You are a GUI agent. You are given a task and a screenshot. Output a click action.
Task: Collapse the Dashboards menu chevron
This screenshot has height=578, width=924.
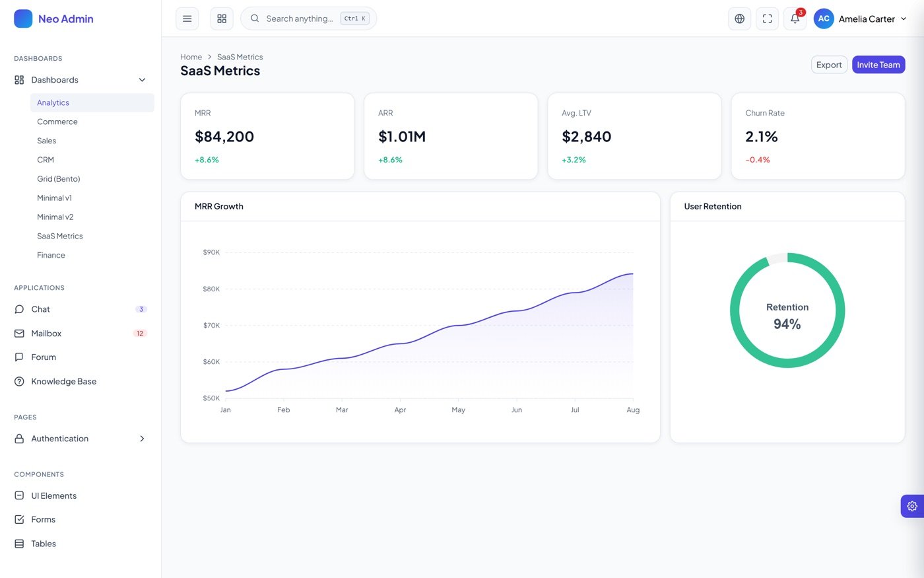click(x=142, y=80)
